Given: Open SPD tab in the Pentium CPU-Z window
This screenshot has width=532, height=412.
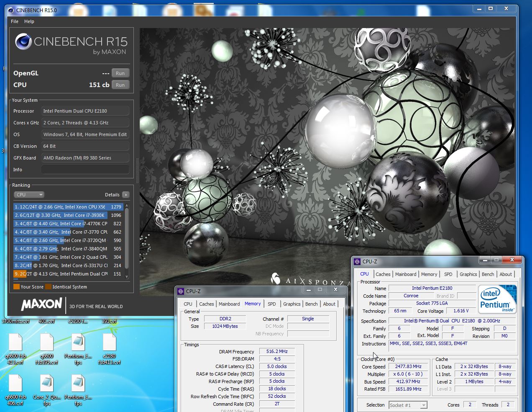Looking at the screenshot, I should point(448,274).
